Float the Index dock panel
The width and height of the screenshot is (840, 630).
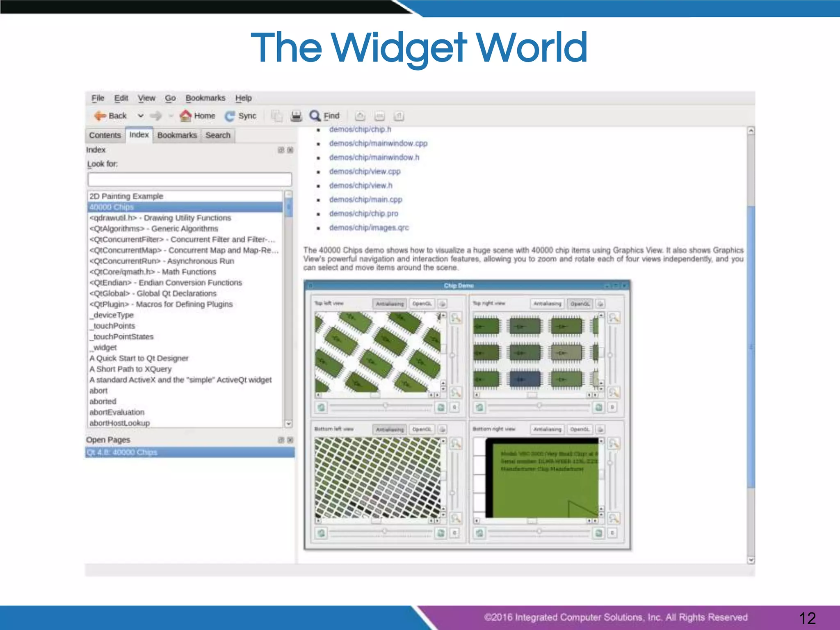(x=281, y=150)
